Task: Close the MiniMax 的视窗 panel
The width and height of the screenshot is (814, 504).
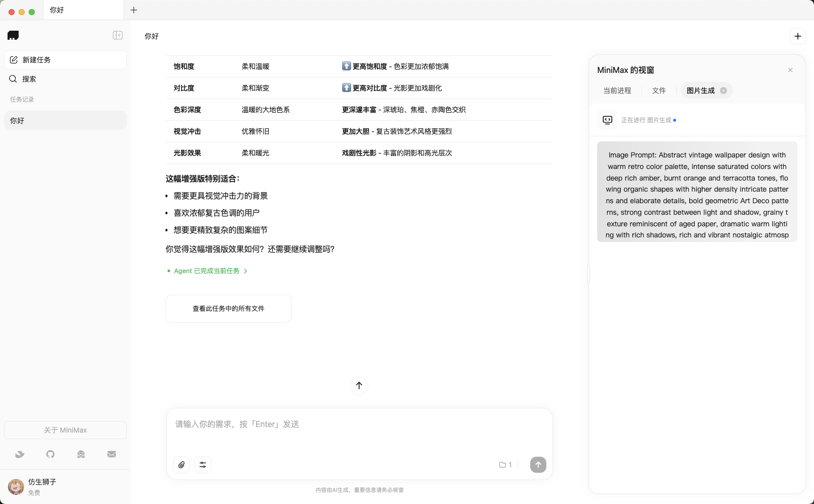Action: click(790, 70)
